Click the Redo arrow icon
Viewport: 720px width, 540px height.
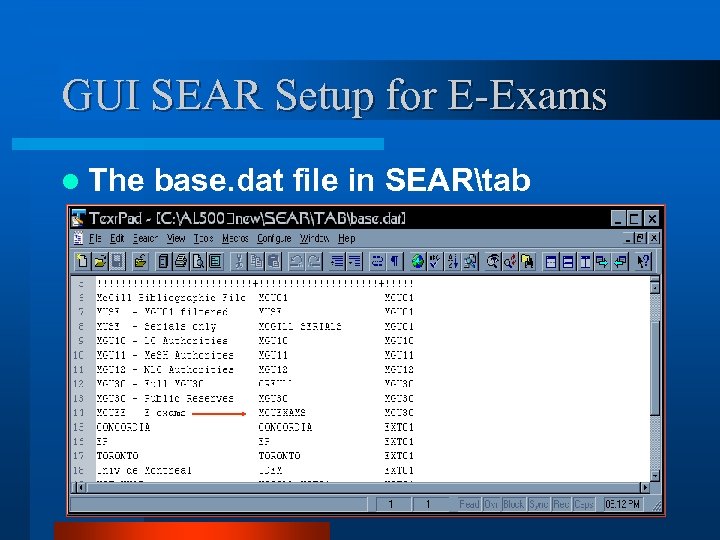[x=315, y=262]
